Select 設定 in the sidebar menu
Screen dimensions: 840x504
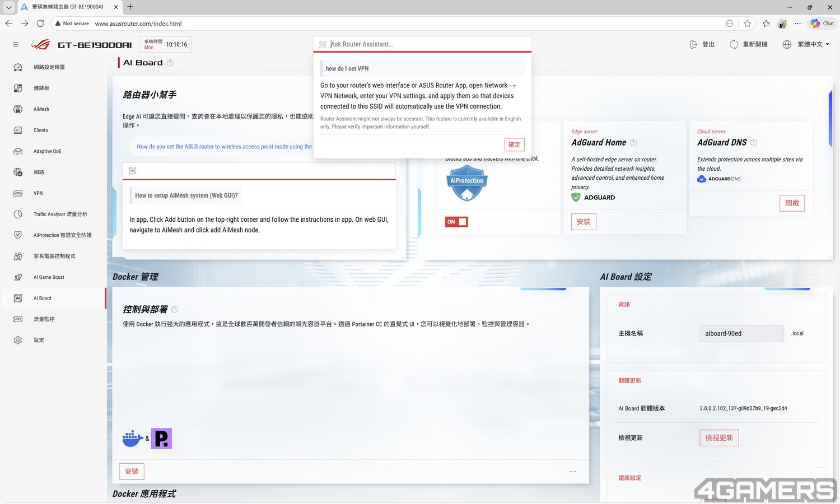point(39,340)
